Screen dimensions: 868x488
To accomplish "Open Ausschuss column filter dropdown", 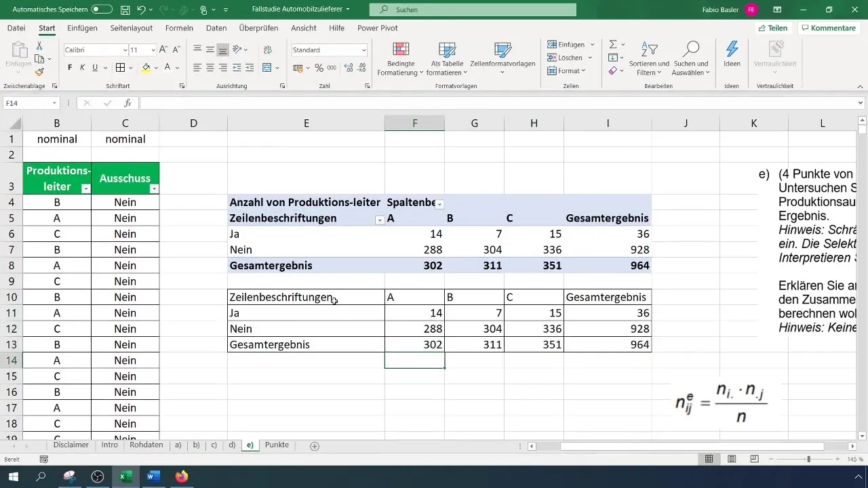I will pyautogui.click(x=154, y=189).
